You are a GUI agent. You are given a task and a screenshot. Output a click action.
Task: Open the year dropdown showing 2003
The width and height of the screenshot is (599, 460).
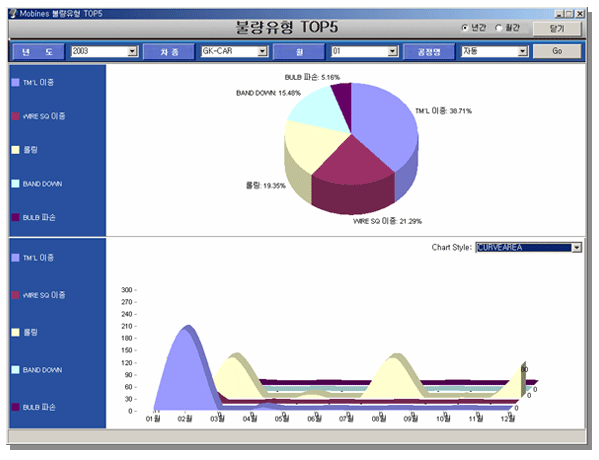coord(133,51)
